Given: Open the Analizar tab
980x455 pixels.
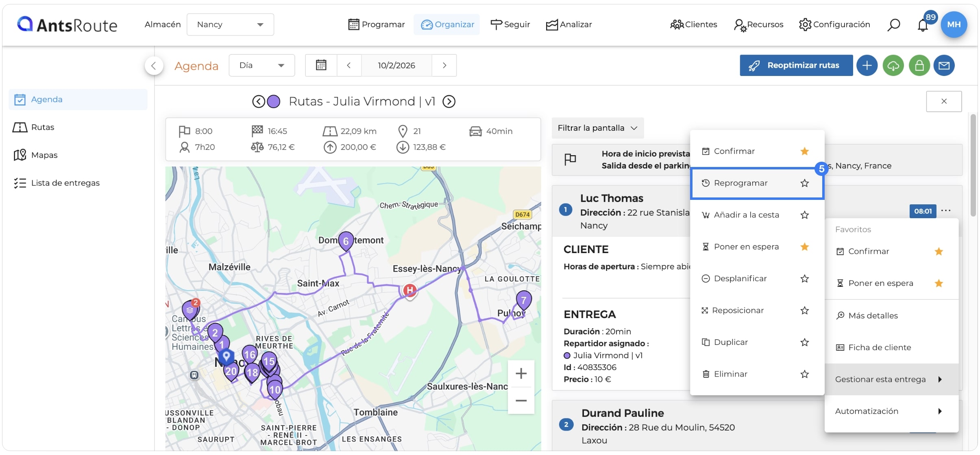Looking at the screenshot, I should pos(568,24).
